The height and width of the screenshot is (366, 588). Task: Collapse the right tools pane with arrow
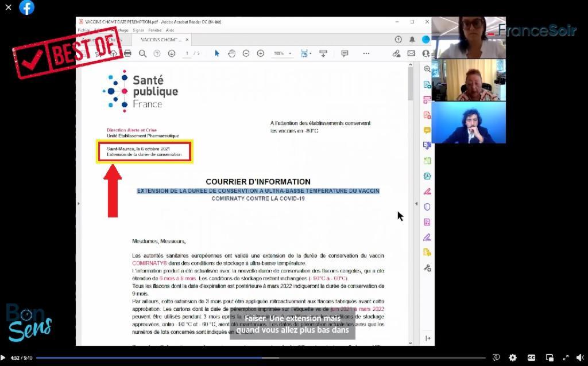(428, 338)
